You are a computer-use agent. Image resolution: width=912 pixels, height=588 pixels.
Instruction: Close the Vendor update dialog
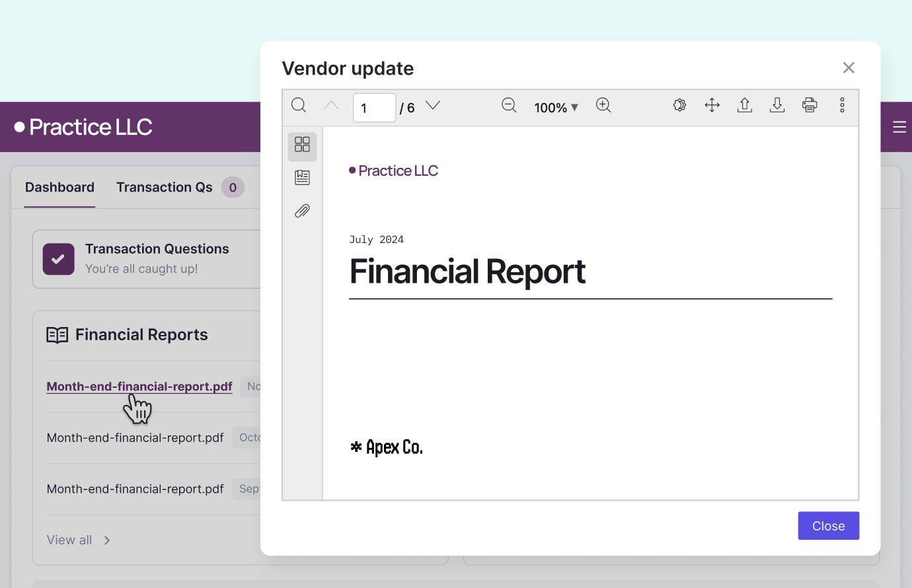pos(849,67)
